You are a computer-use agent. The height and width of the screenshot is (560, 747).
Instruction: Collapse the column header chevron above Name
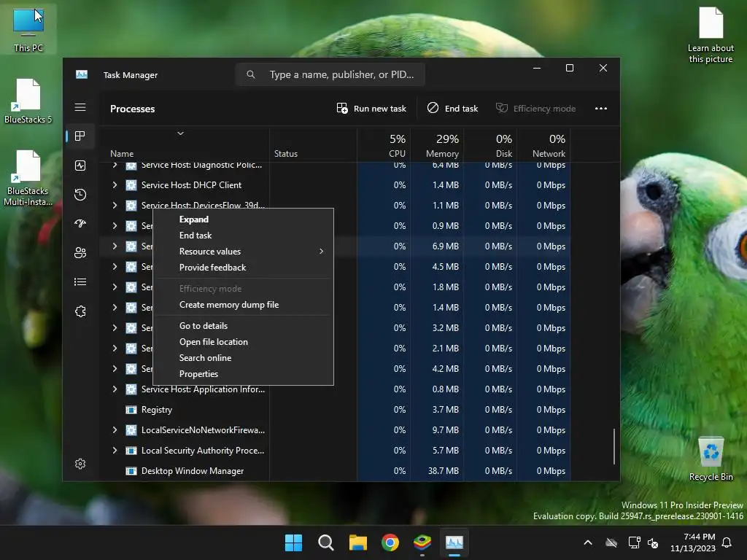point(181,133)
